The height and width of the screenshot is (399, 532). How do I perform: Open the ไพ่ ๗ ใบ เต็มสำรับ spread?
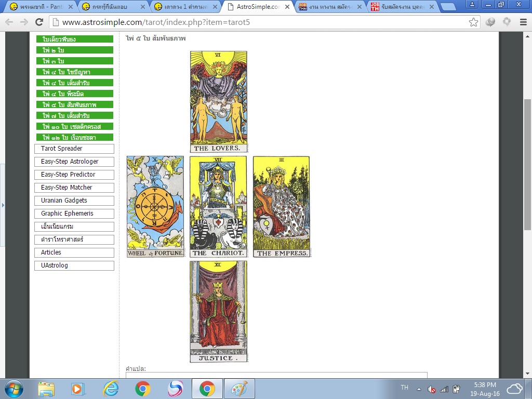click(75, 115)
